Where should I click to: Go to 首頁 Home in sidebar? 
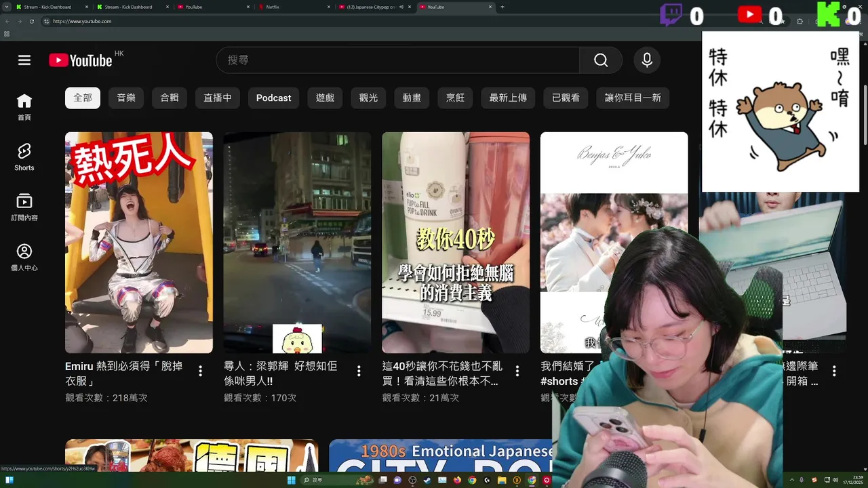click(x=24, y=107)
